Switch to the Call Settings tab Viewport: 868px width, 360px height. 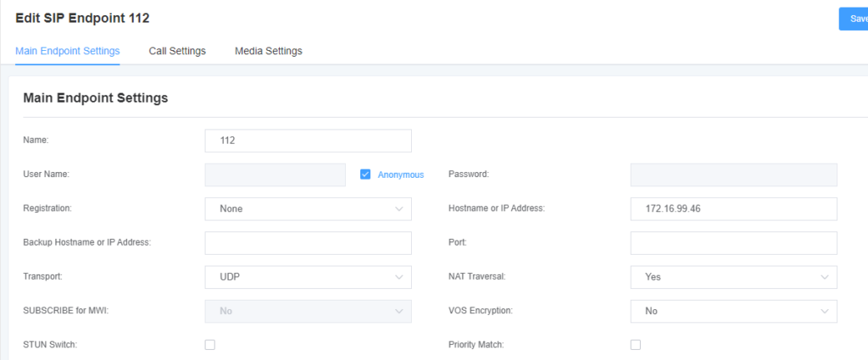(177, 51)
